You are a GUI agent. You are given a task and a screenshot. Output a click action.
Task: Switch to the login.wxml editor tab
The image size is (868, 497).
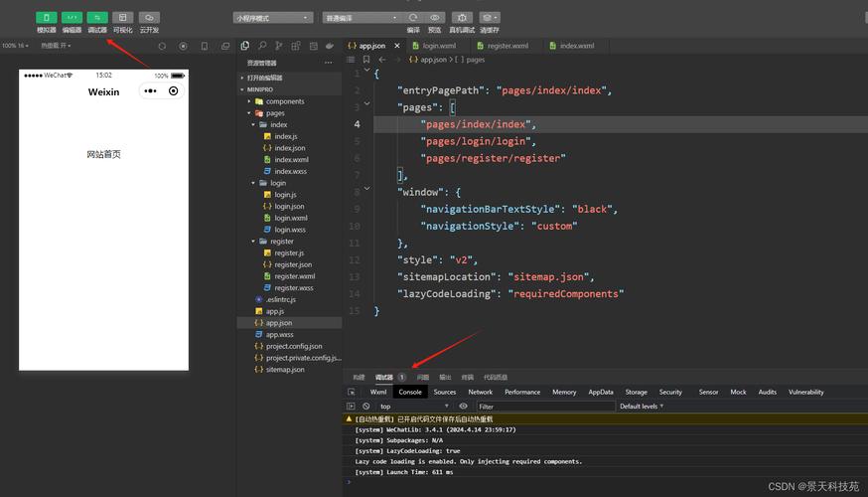[434, 46]
